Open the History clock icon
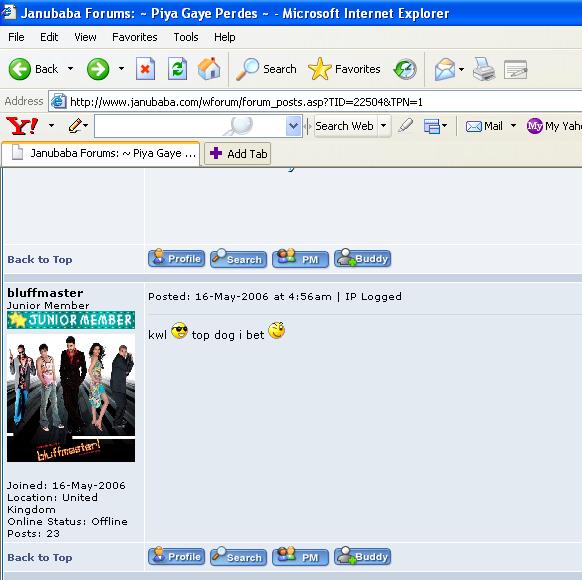This screenshot has width=582, height=580. tap(405, 69)
